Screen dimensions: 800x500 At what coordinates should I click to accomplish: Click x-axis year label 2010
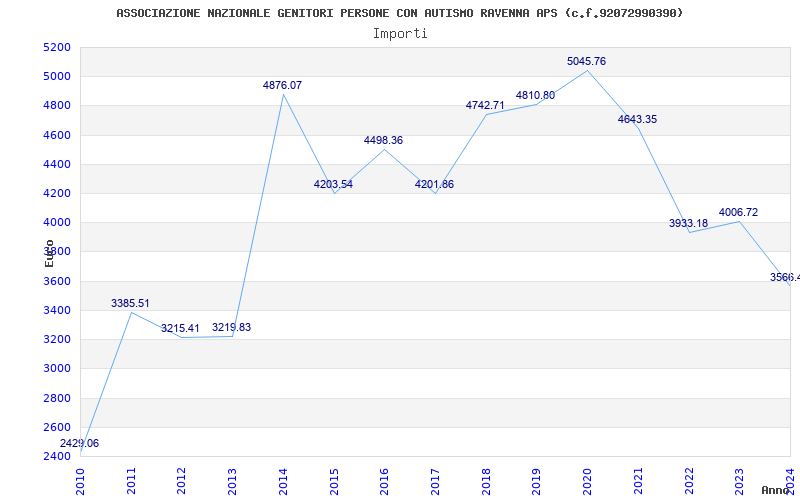(x=81, y=482)
